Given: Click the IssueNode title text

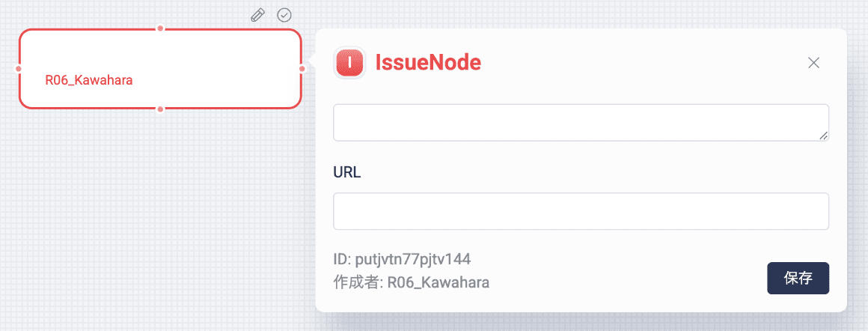Looking at the screenshot, I should [x=428, y=63].
